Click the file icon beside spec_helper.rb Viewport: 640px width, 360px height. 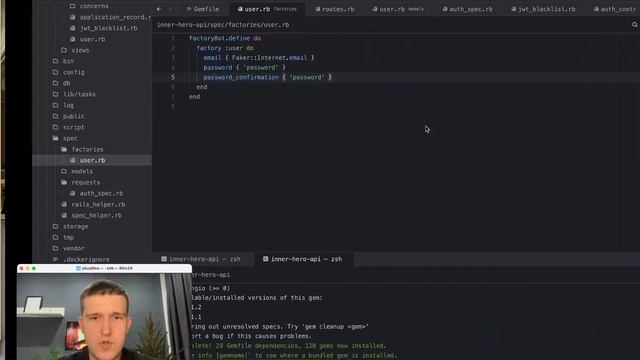[64, 216]
